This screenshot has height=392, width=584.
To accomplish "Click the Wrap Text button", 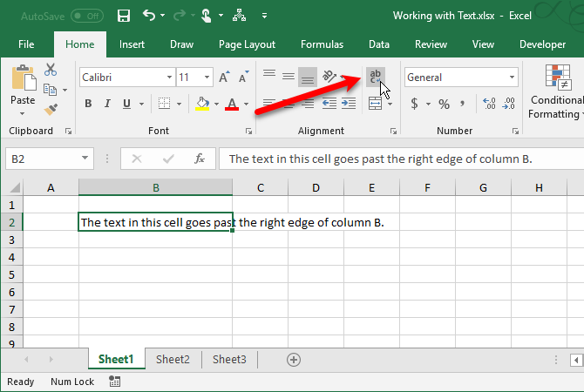I will [x=375, y=78].
